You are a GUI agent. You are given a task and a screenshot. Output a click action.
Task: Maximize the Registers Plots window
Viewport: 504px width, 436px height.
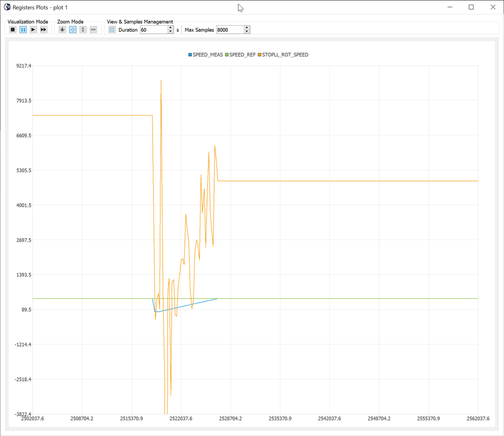click(x=471, y=7)
